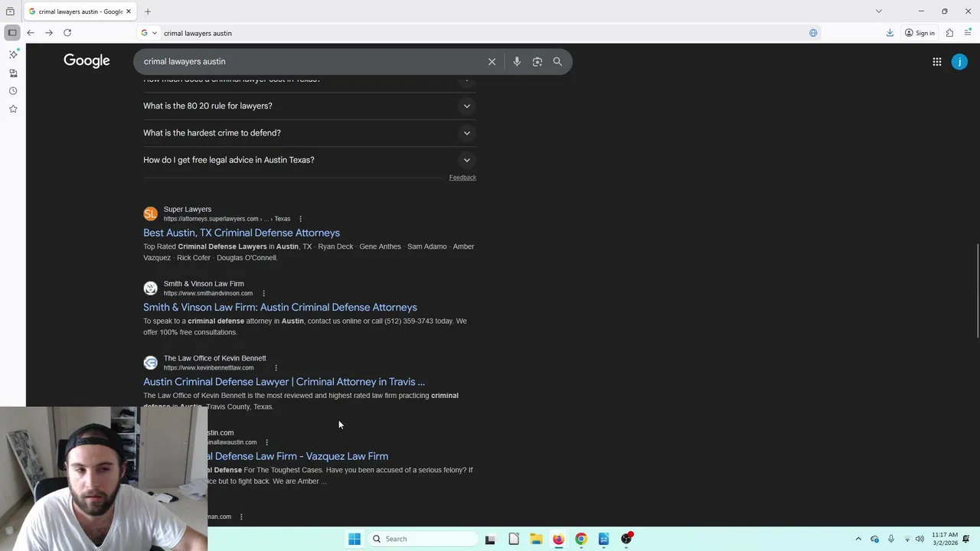Clear the Google search box
The width and height of the screenshot is (980, 551).
tap(492, 62)
